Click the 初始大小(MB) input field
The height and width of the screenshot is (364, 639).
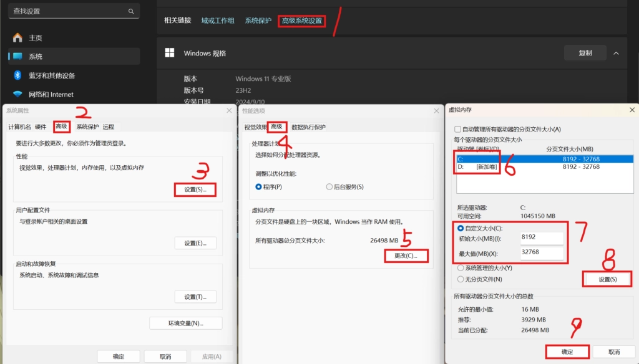(542, 237)
